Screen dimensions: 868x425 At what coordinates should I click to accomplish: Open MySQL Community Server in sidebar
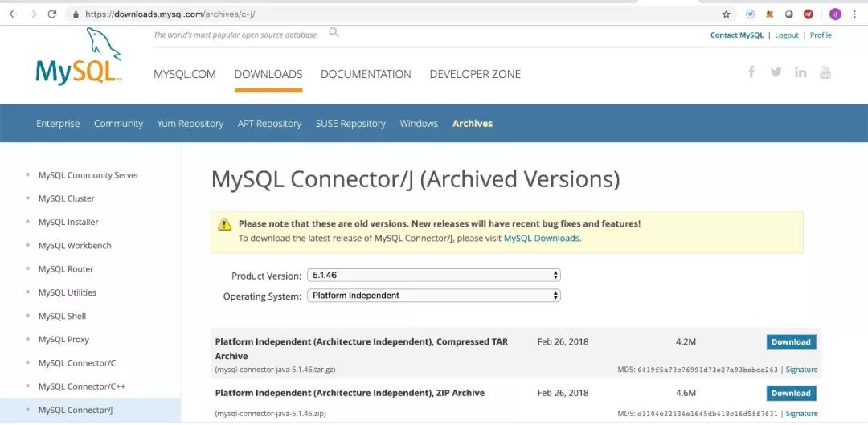[88, 175]
